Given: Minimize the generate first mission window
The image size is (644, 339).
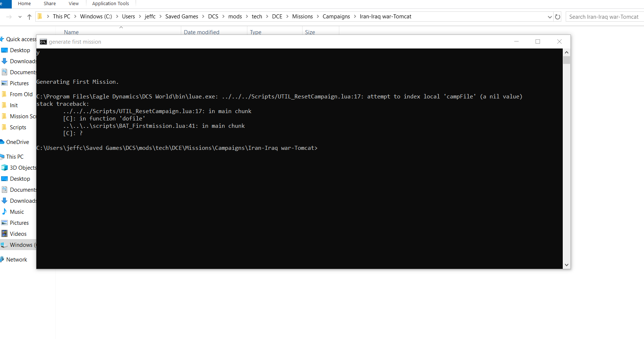Looking at the screenshot, I should tap(516, 42).
